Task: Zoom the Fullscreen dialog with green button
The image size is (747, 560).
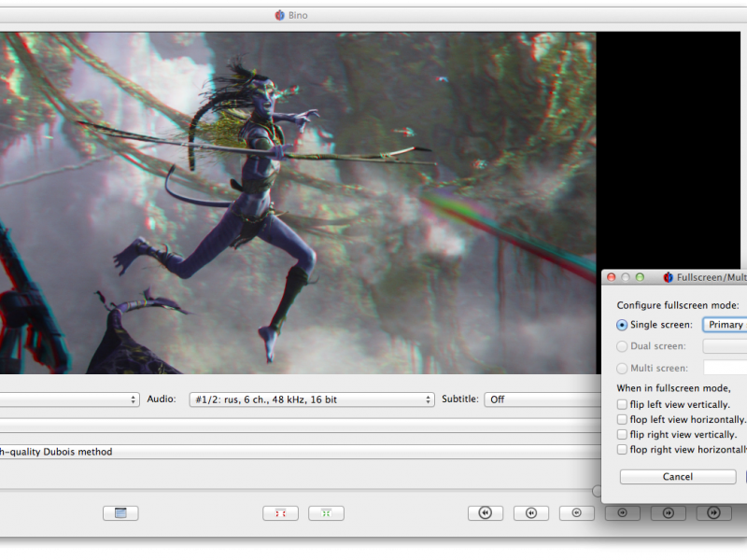Action: point(640,277)
